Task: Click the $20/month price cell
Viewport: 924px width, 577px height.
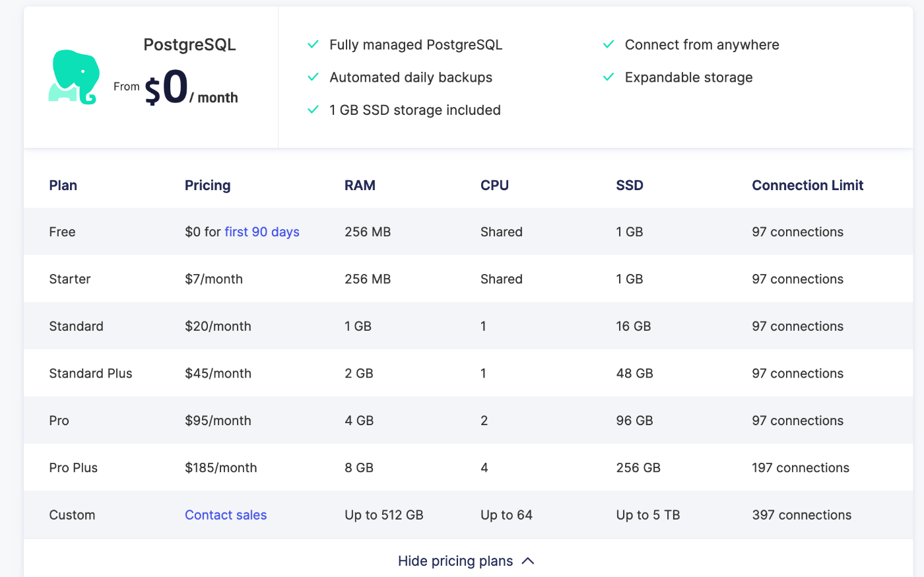Action: click(218, 326)
